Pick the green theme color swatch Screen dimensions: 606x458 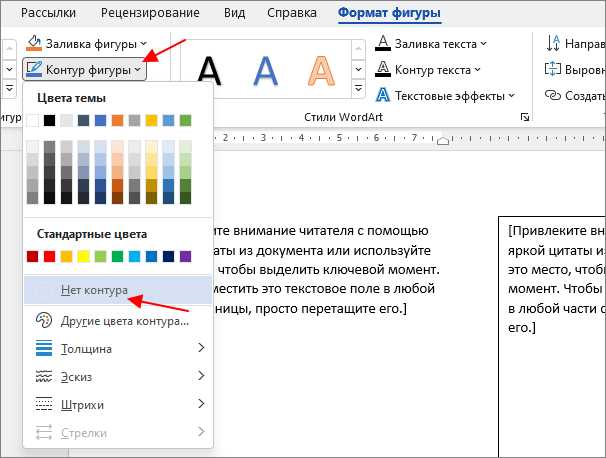point(186,121)
